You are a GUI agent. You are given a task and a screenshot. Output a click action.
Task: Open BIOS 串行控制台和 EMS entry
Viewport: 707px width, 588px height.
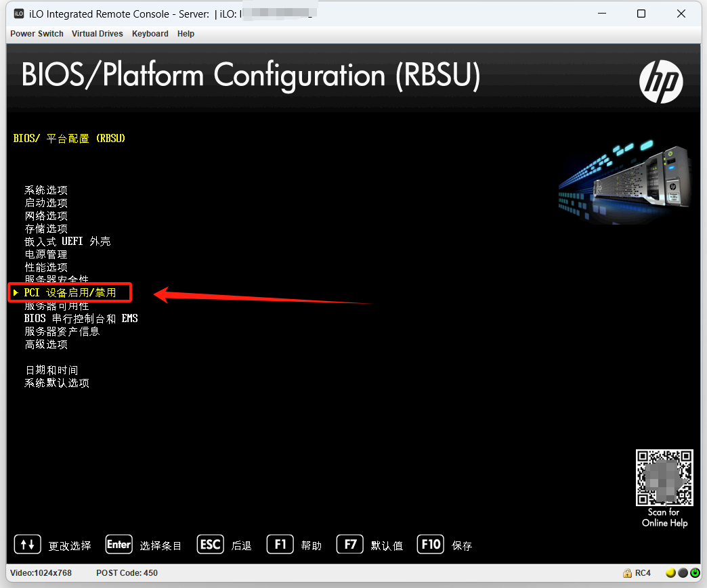click(81, 319)
